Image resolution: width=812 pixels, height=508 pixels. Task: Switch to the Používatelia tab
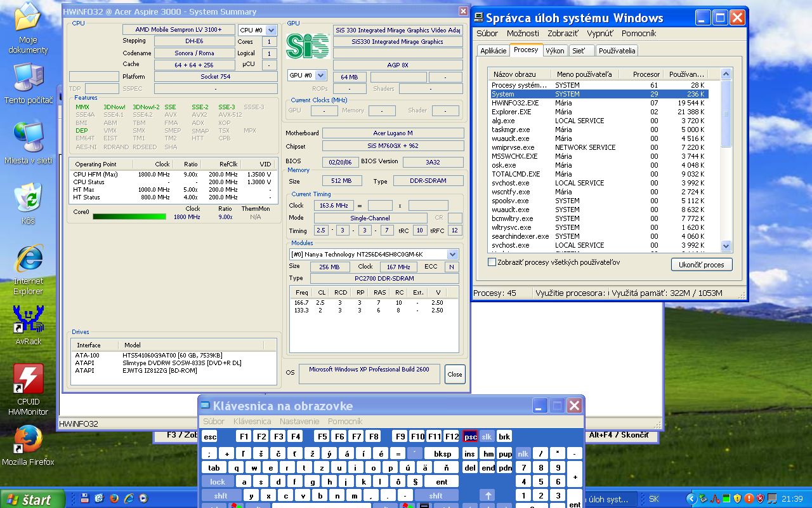pyautogui.click(x=617, y=51)
